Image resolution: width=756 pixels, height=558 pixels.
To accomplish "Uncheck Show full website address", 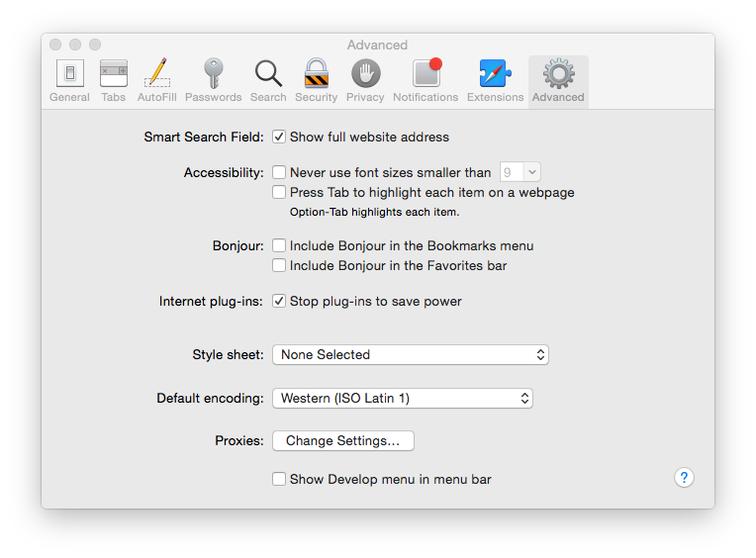I will (279, 137).
